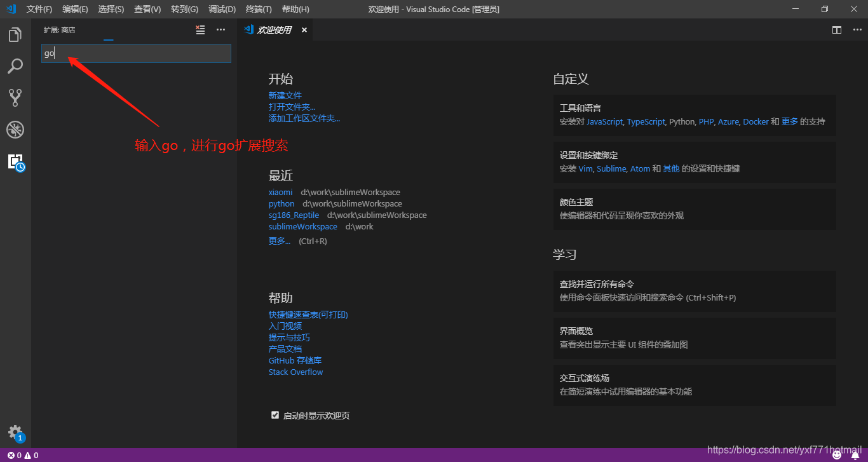The image size is (868, 462).
Task: Open the 编辑(E) menu
Action: [x=75, y=9]
